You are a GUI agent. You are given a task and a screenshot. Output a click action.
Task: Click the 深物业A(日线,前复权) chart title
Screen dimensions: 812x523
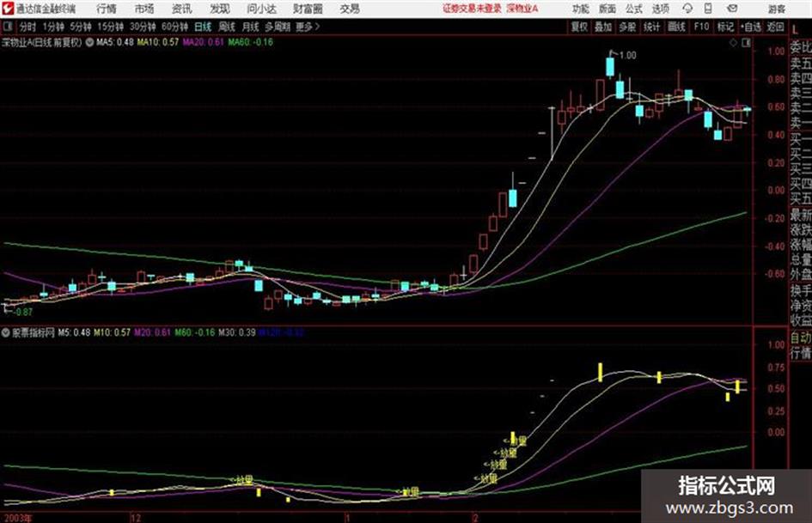click(x=42, y=42)
